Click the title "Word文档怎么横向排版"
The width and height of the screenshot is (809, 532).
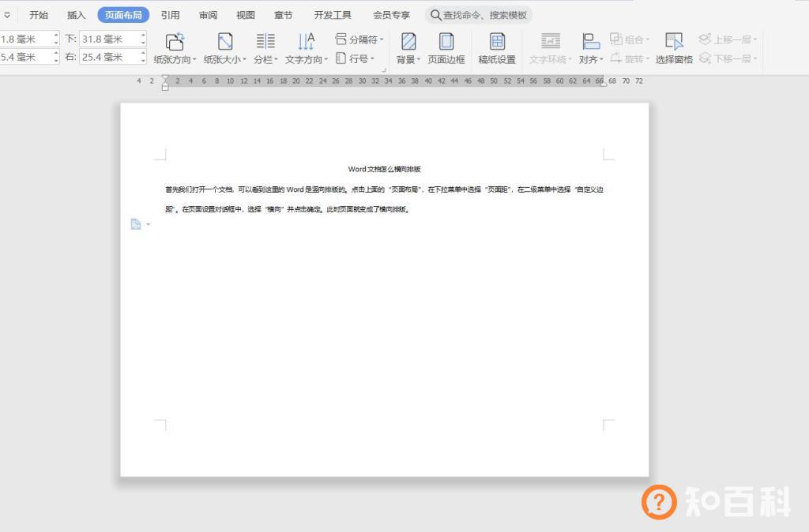point(385,169)
